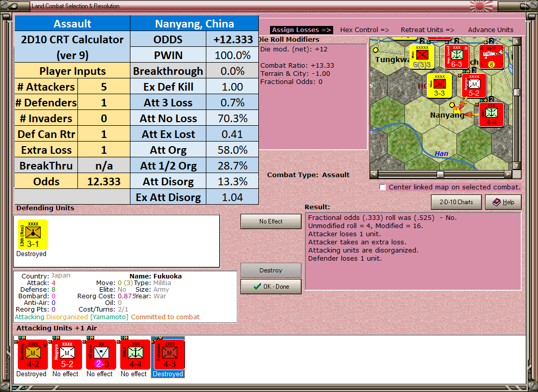Screen dimensions: 538x392
Task: Click the yellow 6(3)3 unit on map
Action: pos(422,56)
